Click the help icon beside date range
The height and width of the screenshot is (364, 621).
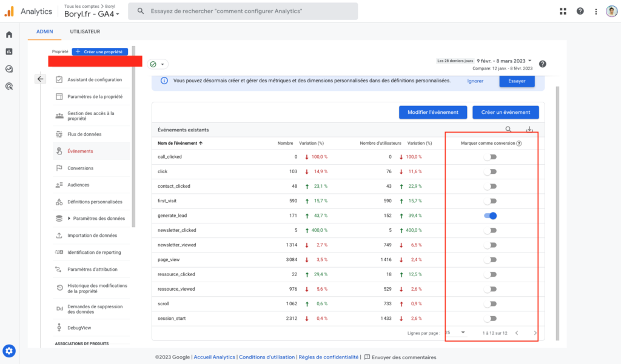(543, 64)
